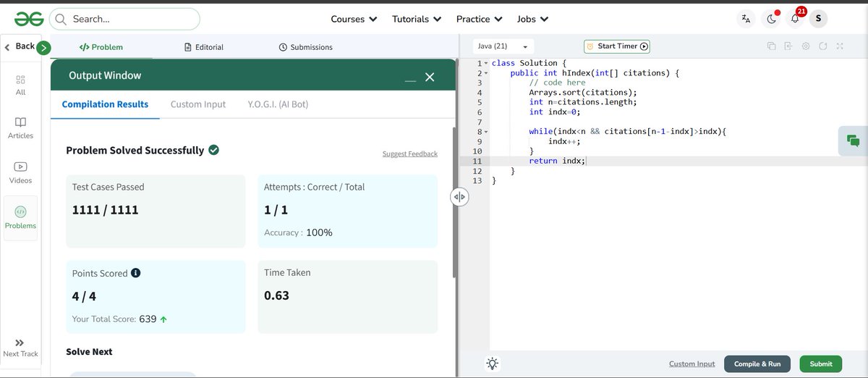Expand sidebar with green arrow button
The image size is (868, 378).
coord(43,48)
